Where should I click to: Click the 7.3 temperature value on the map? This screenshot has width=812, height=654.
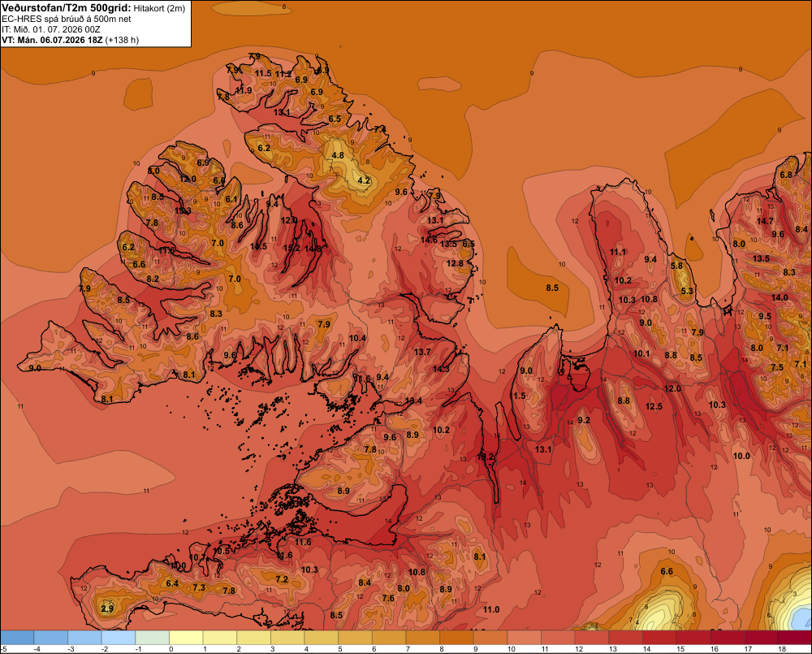(199, 587)
